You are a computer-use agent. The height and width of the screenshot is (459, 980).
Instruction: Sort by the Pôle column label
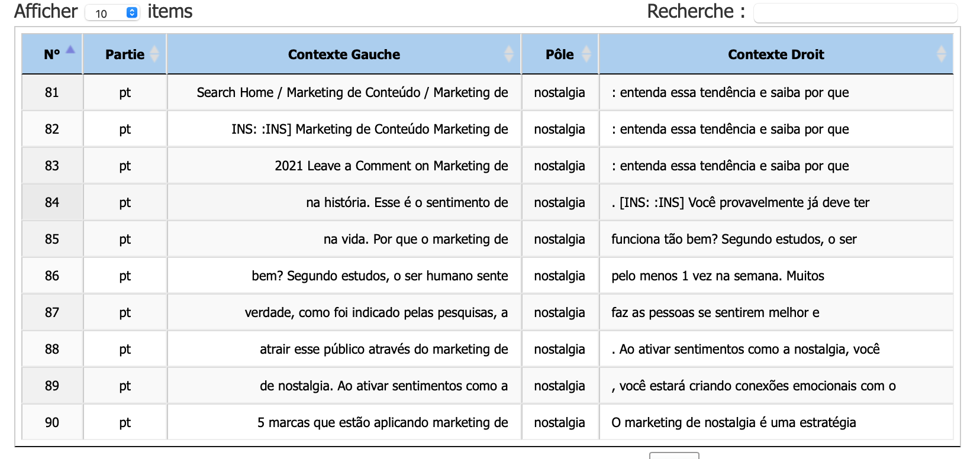[x=559, y=54]
